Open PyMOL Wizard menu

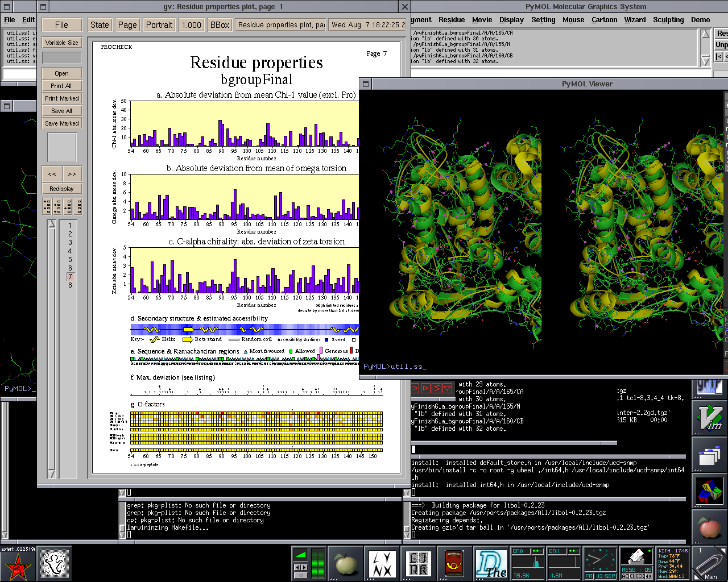tap(635, 20)
